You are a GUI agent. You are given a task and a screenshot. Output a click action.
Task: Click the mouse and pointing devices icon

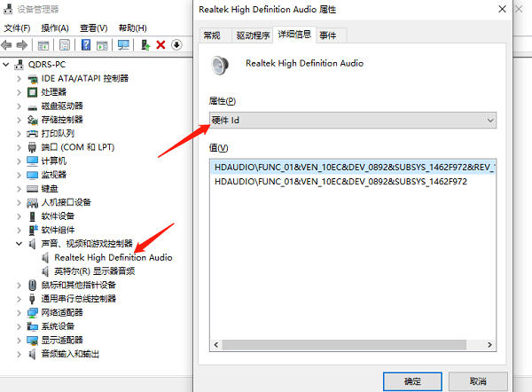32,285
